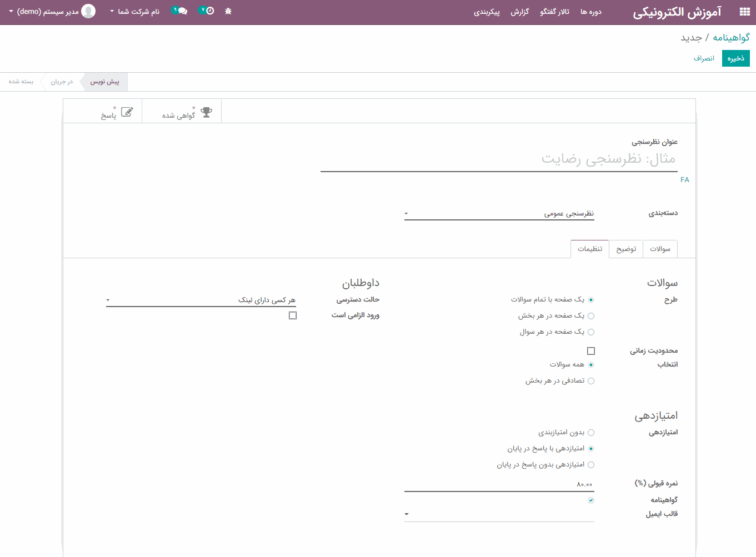Select randomized per section option
The image size is (756, 557).
(591, 381)
